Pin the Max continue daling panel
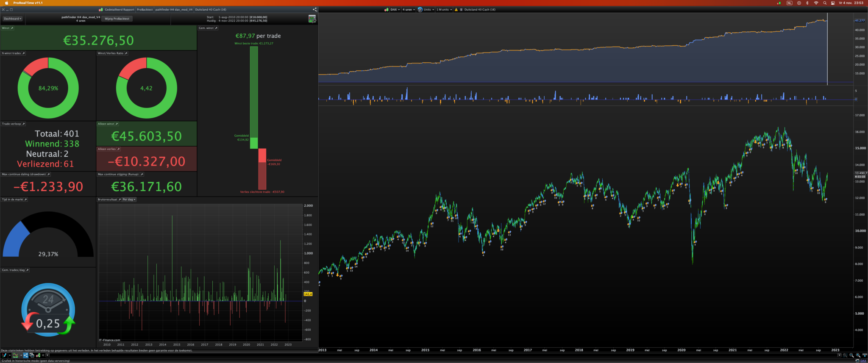This screenshot has width=868, height=363. (x=49, y=174)
